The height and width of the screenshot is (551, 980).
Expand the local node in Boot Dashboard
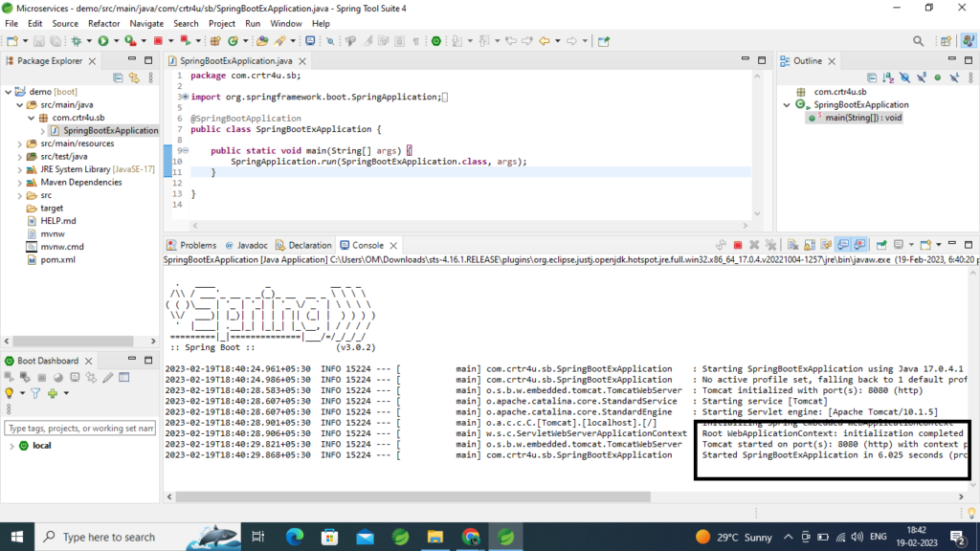coord(11,446)
